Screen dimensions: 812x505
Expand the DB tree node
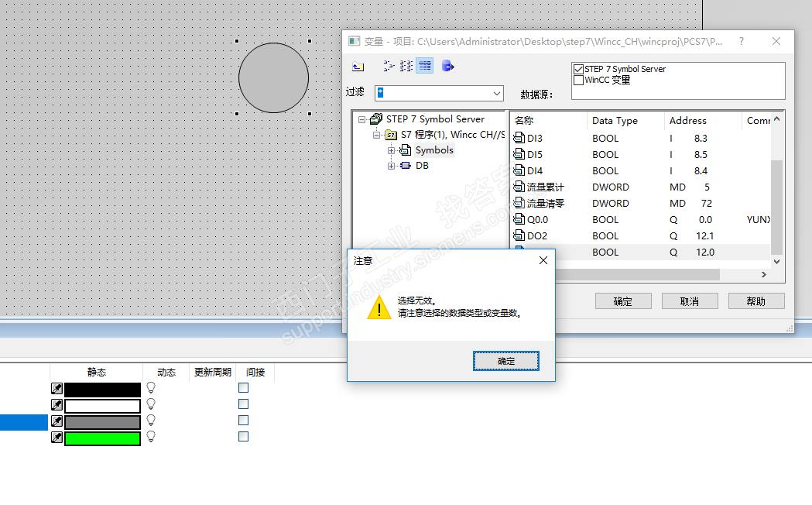[x=392, y=166]
